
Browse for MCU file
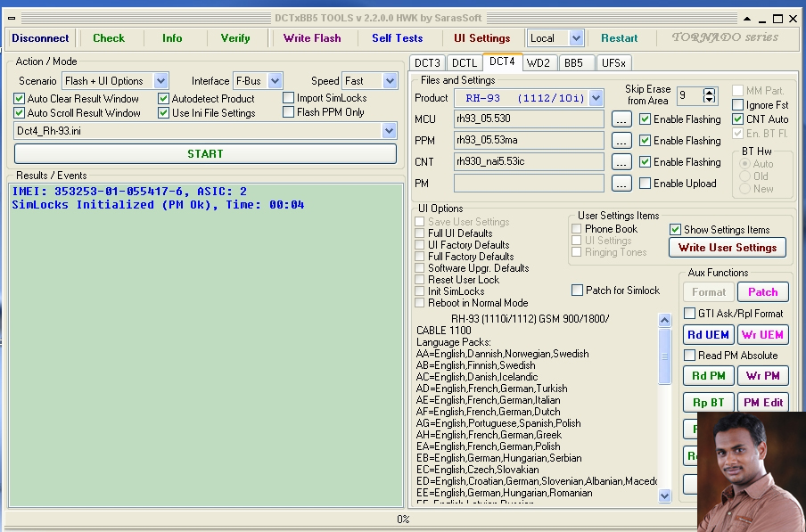(x=621, y=119)
